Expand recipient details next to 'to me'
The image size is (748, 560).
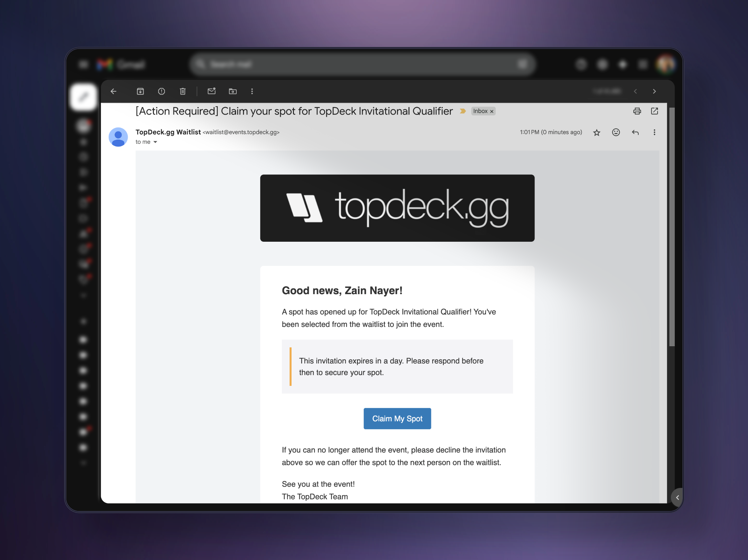[155, 142]
